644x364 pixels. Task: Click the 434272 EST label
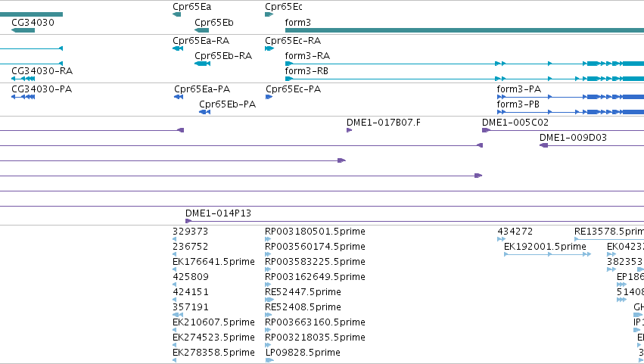point(515,232)
